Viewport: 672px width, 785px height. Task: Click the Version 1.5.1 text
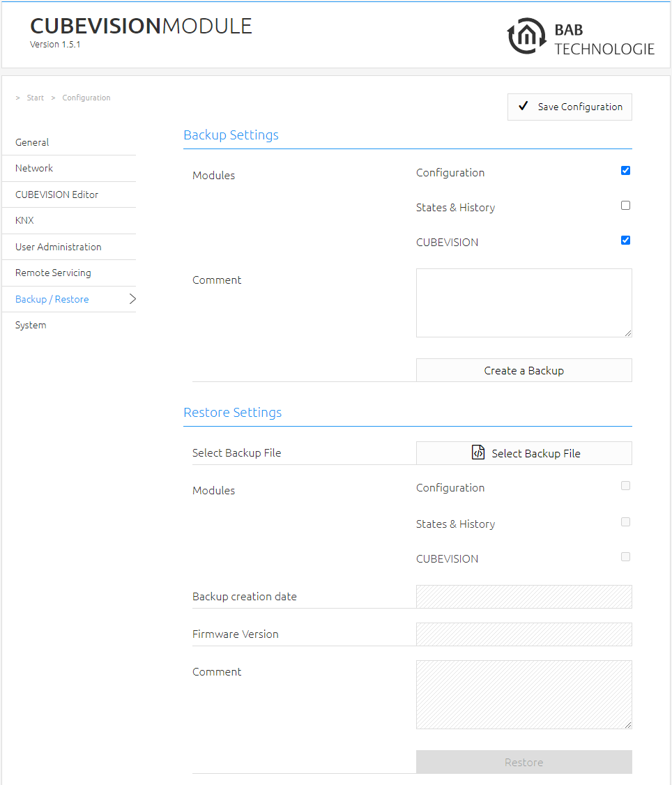pyautogui.click(x=55, y=44)
